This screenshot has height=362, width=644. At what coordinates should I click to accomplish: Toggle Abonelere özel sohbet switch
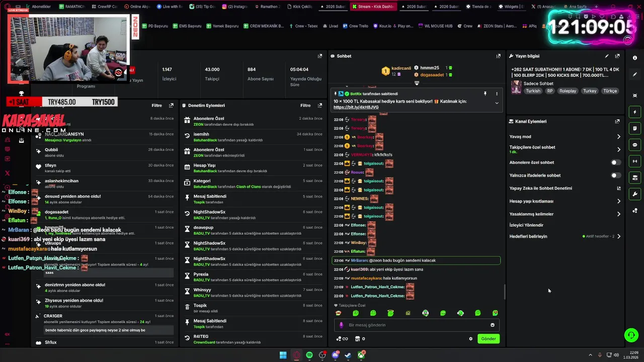tap(615, 162)
